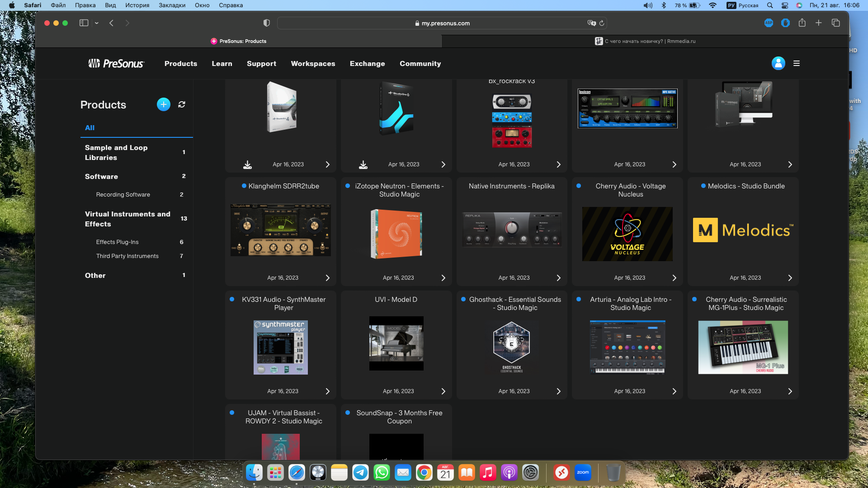Screen dimensions: 868x488
Task: Open the user profile avatar icon
Action: coord(778,63)
